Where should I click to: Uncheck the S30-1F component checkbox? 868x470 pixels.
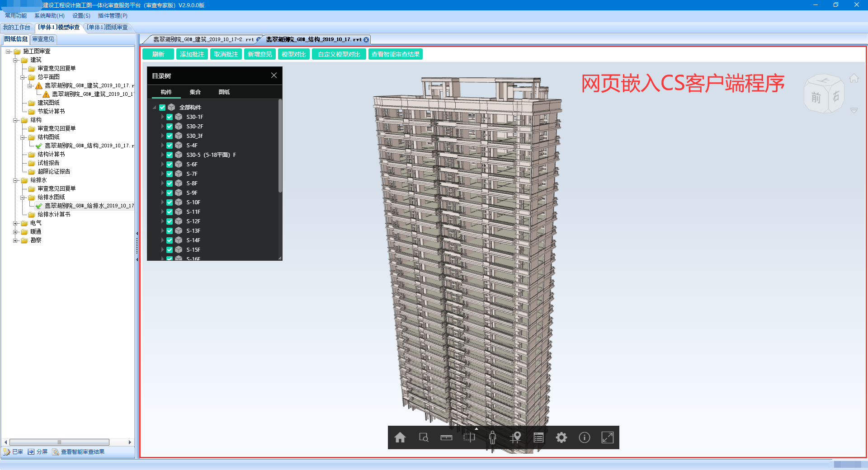point(170,117)
